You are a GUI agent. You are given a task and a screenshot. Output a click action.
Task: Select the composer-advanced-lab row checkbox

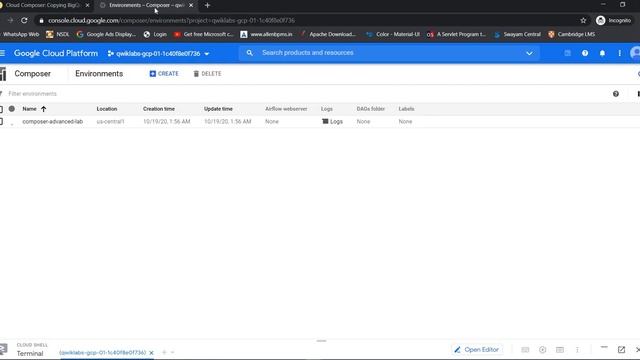[1, 122]
